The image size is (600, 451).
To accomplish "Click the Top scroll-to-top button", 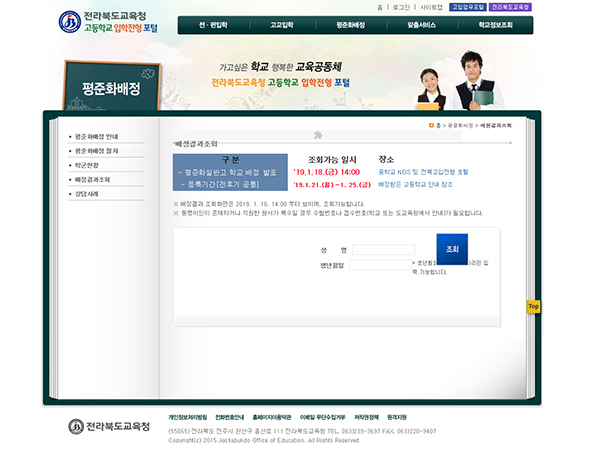I will [x=533, y=306].
